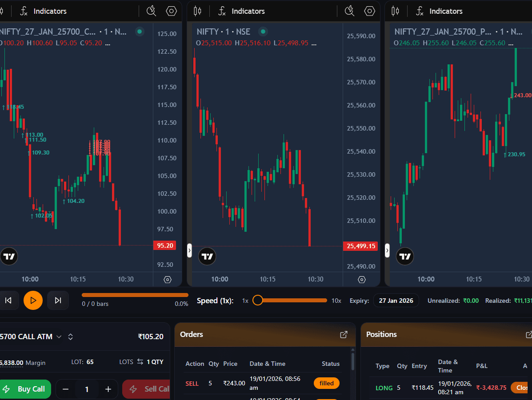The width and height of the screenshot is (532, 400).
Task: Open chart settings via the hexagon icon
Action: pos(369,11)
